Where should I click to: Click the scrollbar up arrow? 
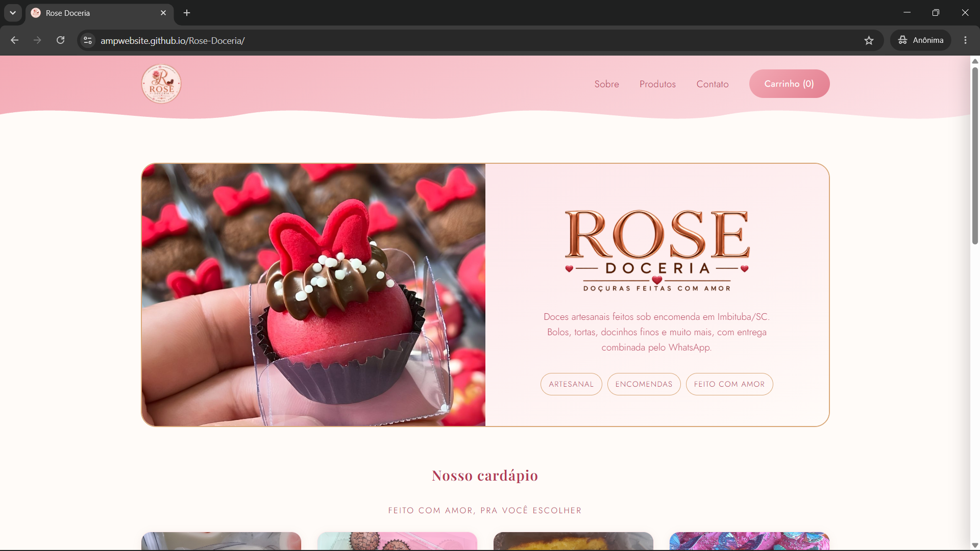coord(975,61)
